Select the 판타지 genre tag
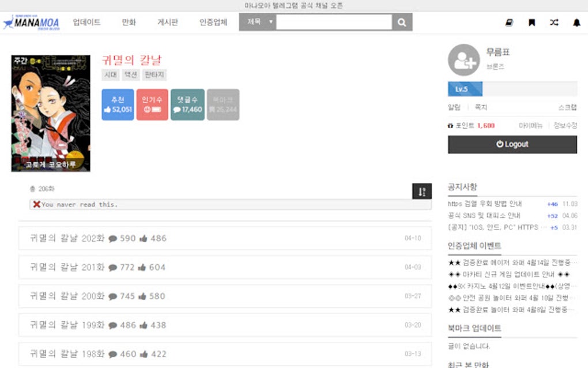 click(x=154, y=74)
